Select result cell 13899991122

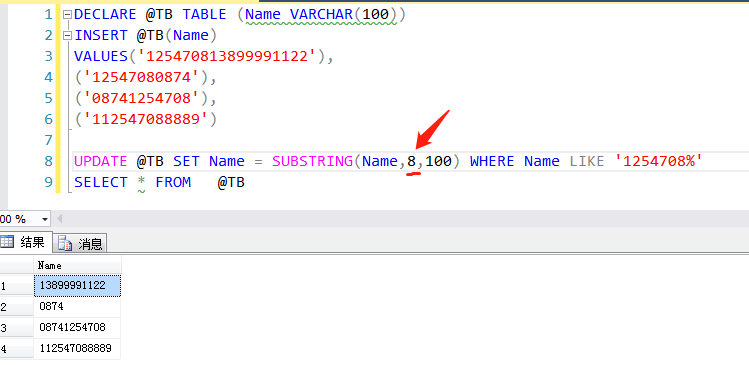click(77, 286)
